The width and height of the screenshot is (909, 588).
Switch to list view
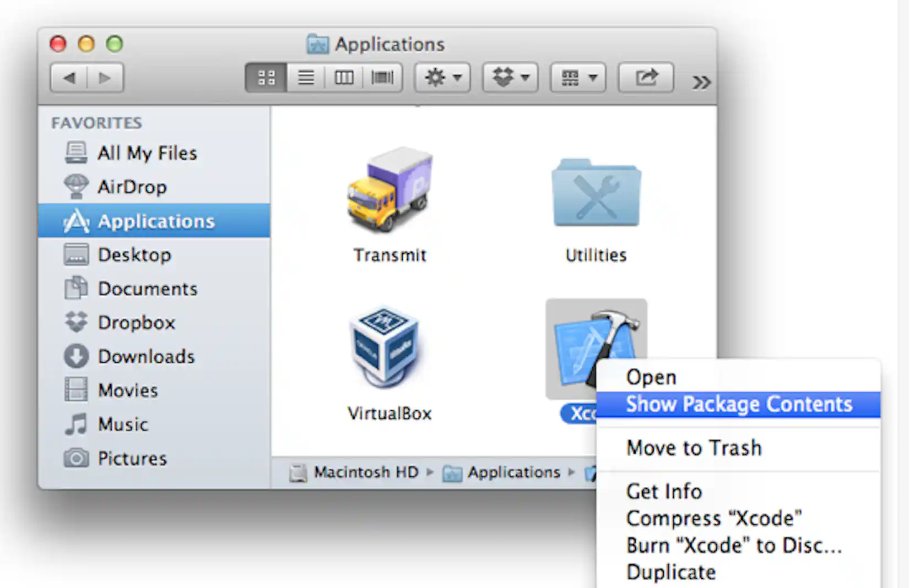tap(306, 78)
